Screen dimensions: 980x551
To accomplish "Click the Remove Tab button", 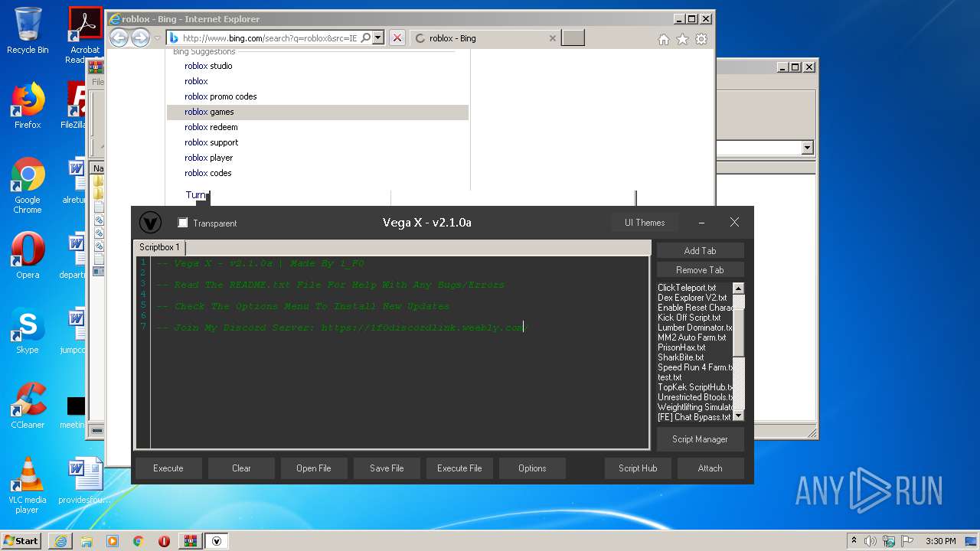I will [700, 269].
